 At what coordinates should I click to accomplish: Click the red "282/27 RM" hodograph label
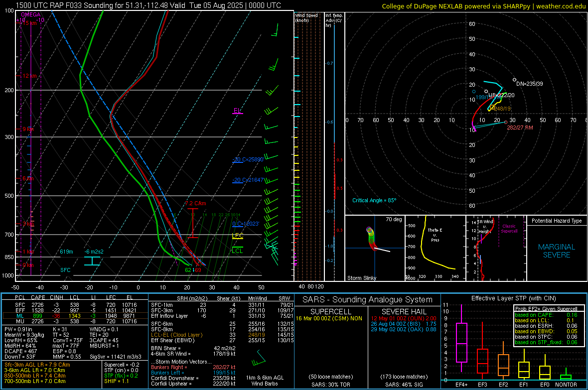(520, 128)
